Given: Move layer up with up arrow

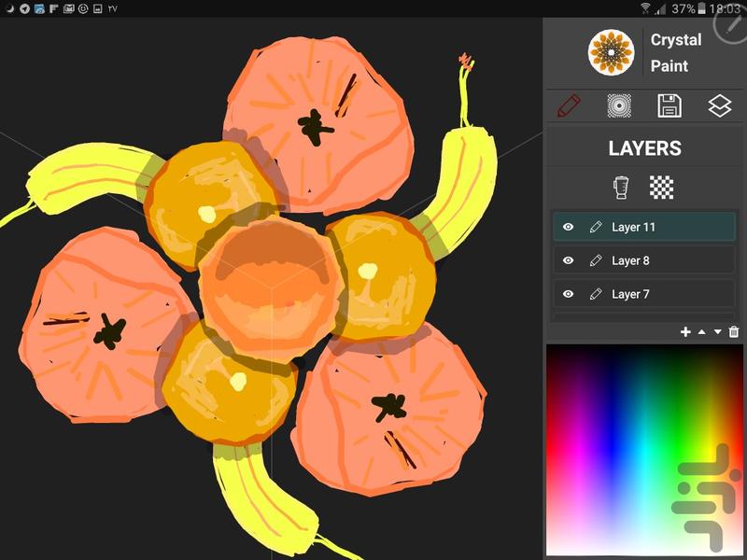Looking at the screenshot, I should point(702,332).
